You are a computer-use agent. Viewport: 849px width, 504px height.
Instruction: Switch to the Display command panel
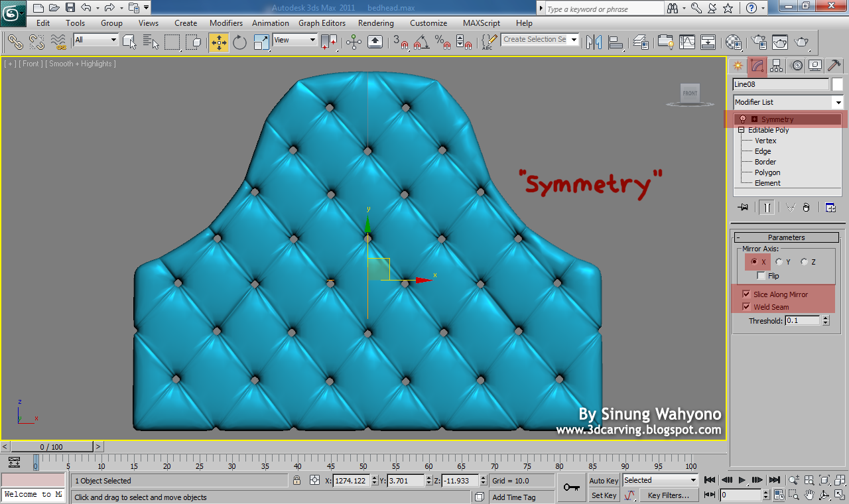815,66
